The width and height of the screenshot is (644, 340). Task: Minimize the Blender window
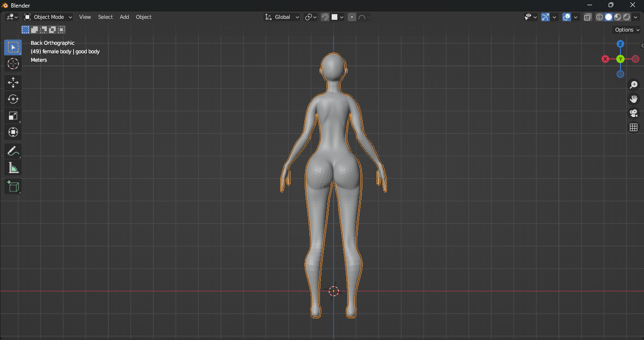(589, 5)
